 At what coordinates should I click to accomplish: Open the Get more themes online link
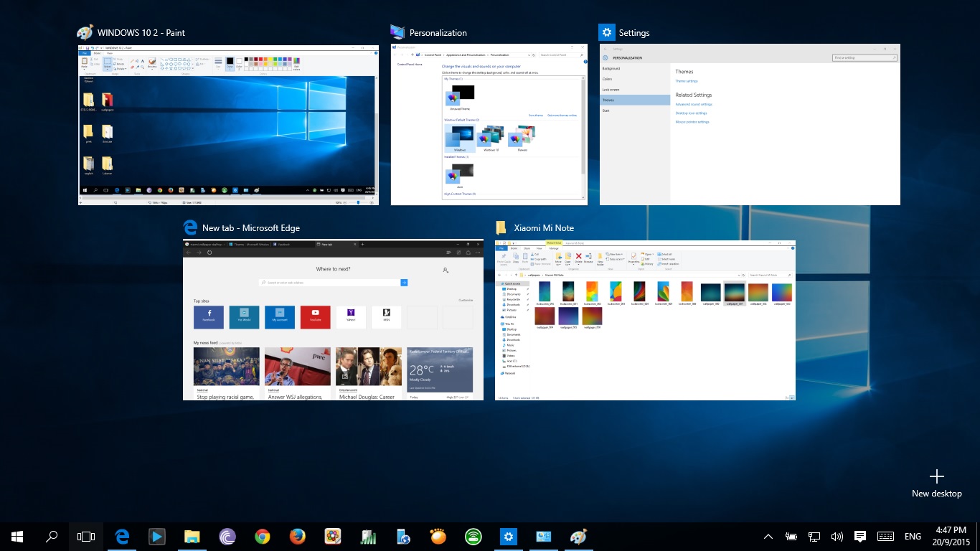(562, 116)
